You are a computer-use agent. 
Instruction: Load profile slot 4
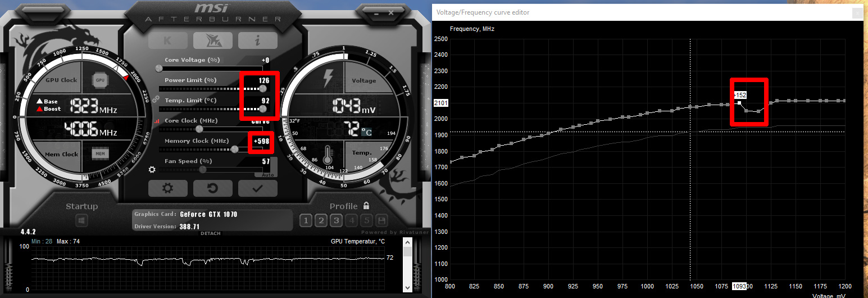point(352,220)
